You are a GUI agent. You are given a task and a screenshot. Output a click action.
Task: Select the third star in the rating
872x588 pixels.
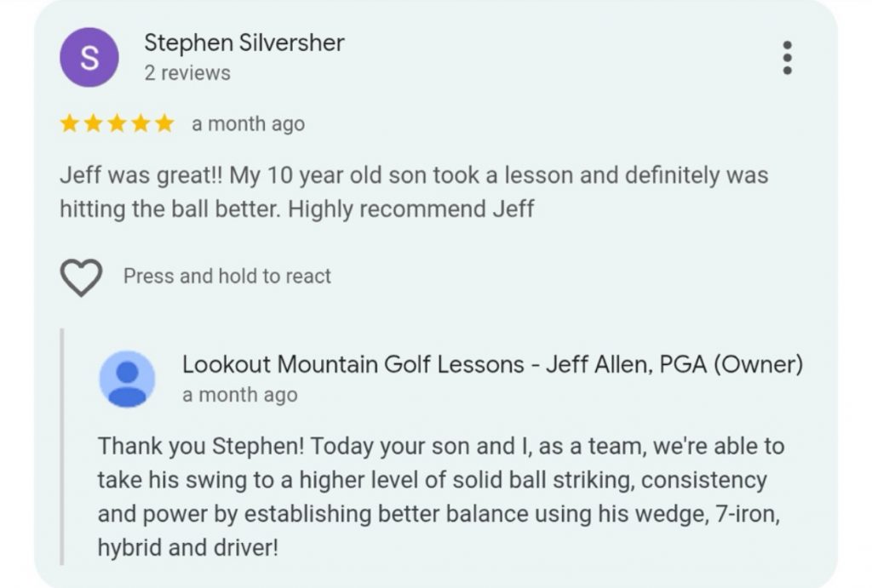[x=117, y=124]
